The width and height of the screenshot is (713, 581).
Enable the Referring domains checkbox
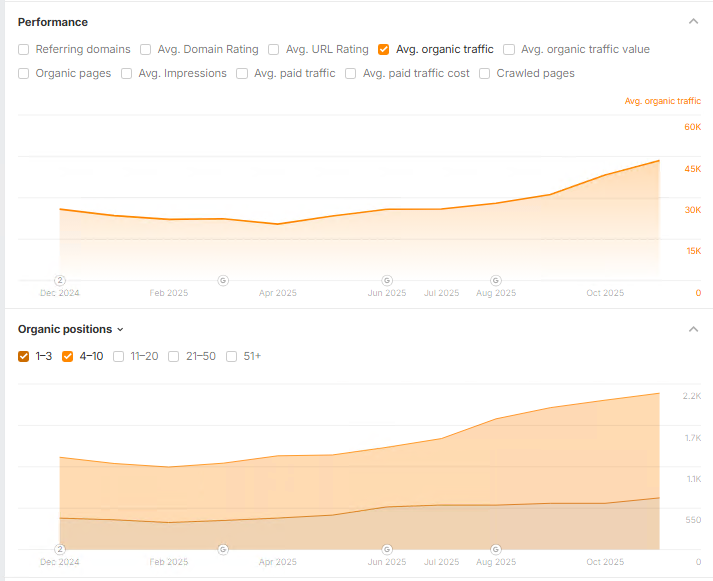point(24,49)
